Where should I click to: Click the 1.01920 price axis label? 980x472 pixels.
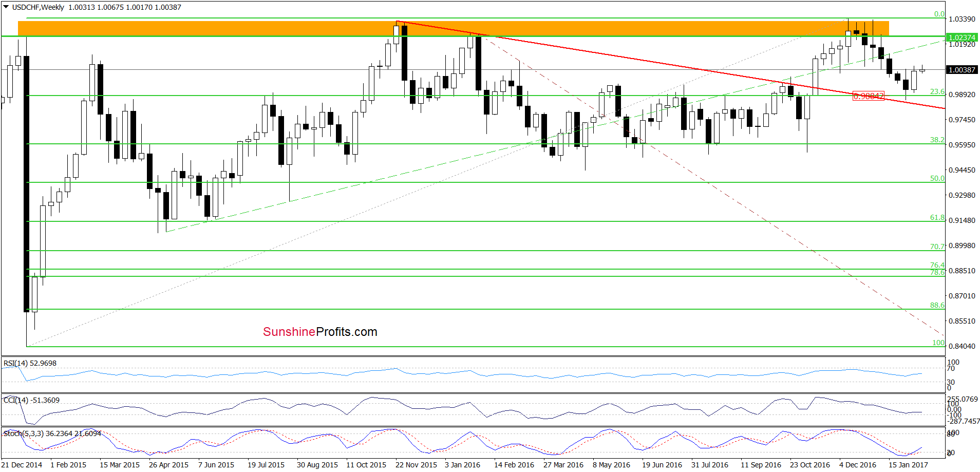click(962, 44)
